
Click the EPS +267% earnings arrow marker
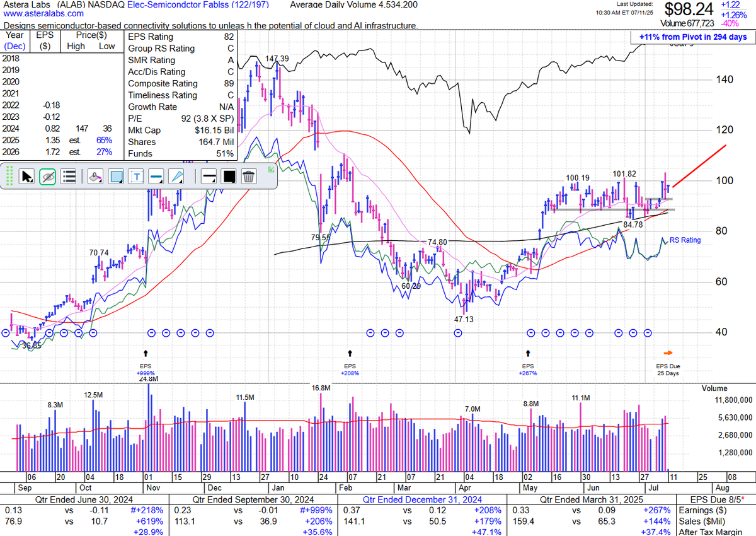tap(528, 354)
